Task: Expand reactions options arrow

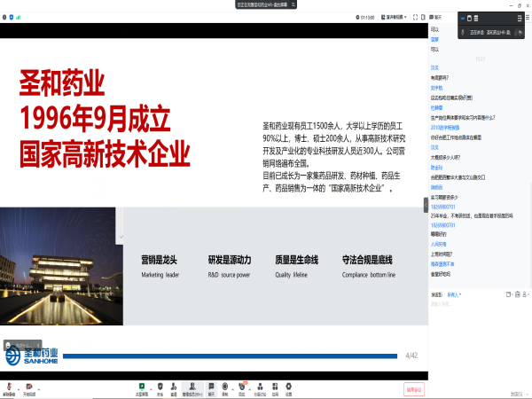Action: click(250, 389)
